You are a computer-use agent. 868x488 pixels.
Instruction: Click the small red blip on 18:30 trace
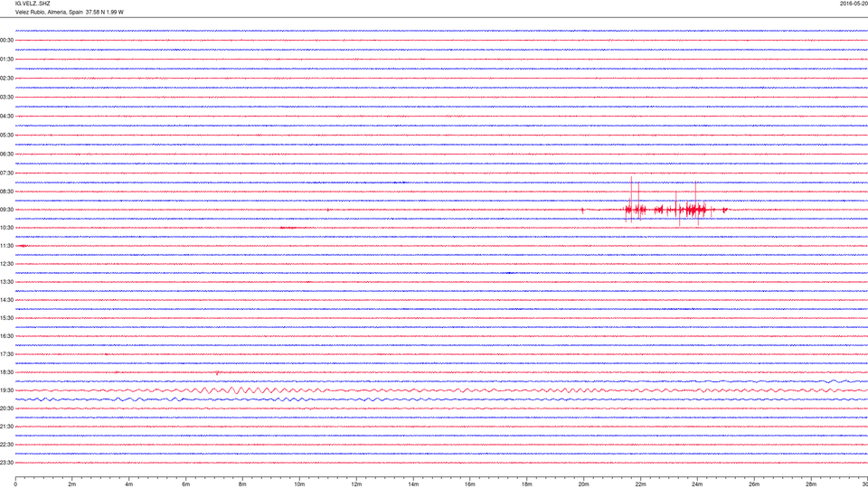[217, 372]
